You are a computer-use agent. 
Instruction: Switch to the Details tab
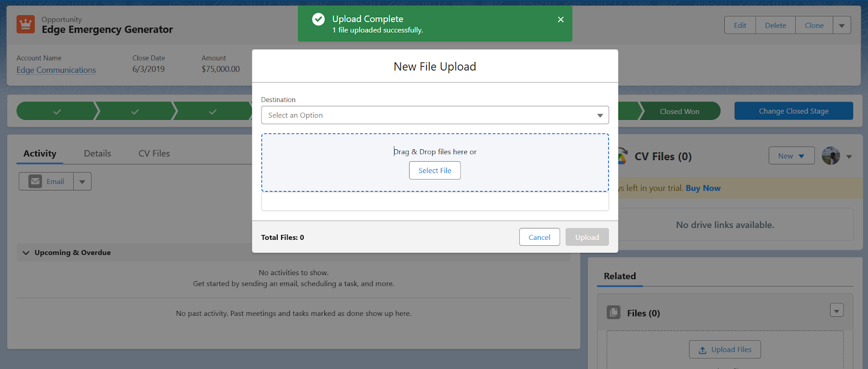pos(98,154)
